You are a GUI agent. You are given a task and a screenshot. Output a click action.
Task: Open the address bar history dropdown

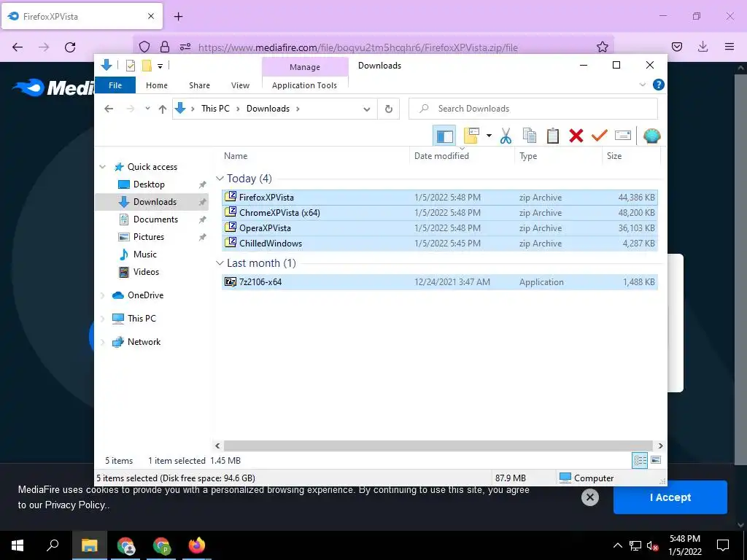(367, 109)
